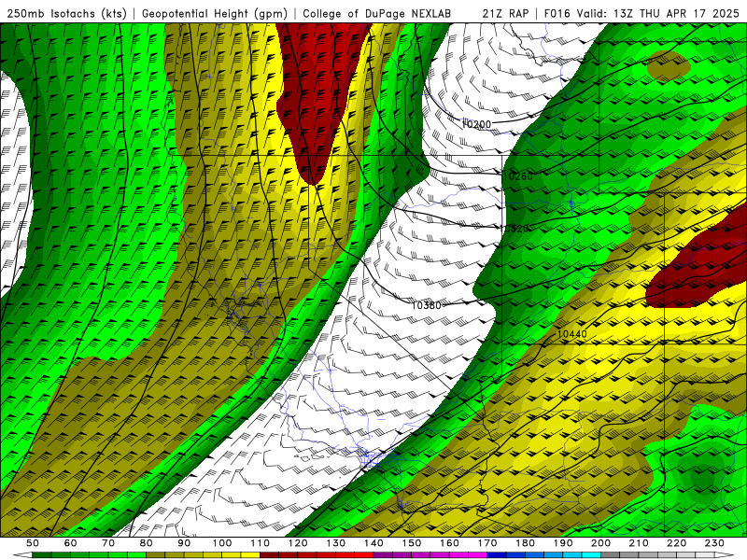This screenshot has height=560, width=747.
Task: Click the cyan color bar segment just left of 200
Action: pyautogui.click(x=591, y=555)
